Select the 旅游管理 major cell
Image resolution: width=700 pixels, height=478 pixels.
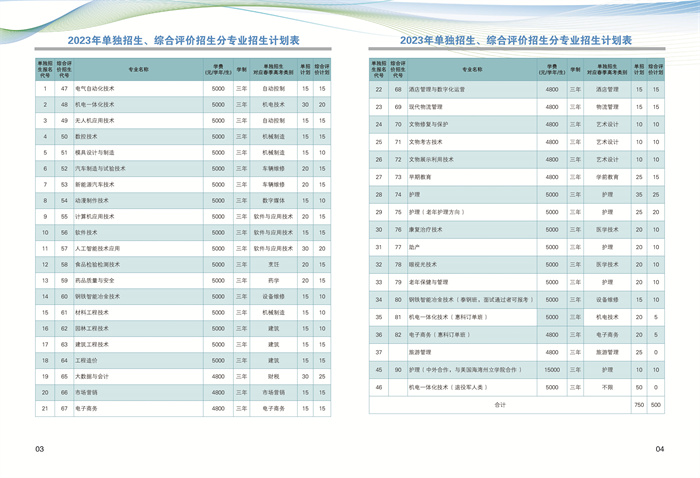(x=420, y=352)
